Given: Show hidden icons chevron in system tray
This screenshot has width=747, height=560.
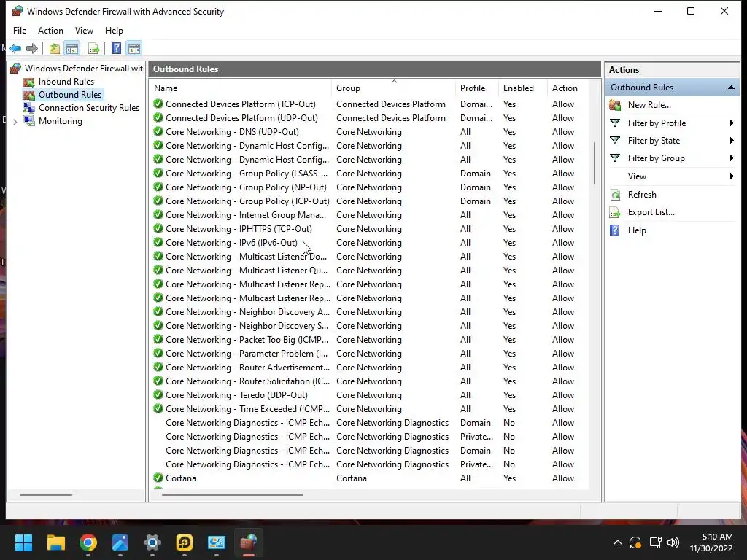Looking at the screenshot, I should [617, 542].
